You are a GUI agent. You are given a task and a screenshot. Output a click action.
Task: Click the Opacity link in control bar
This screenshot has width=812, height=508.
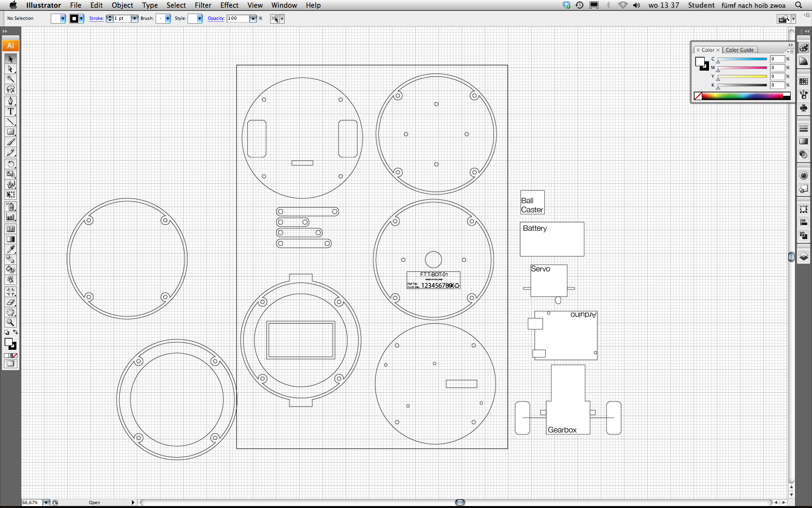[216, 18]
